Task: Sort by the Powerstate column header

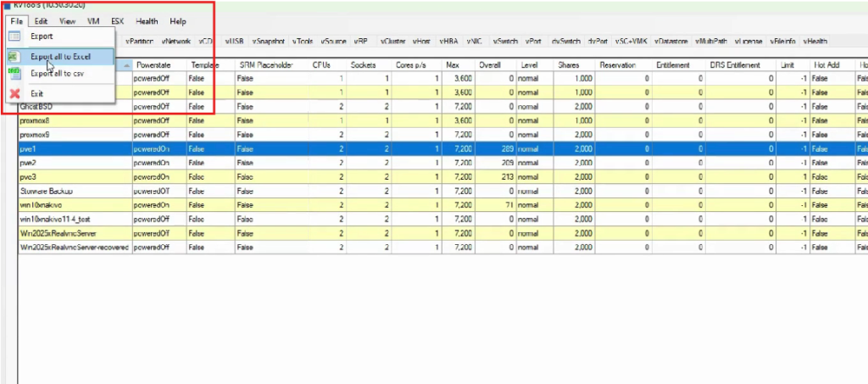Action: (x=154, y=65)
